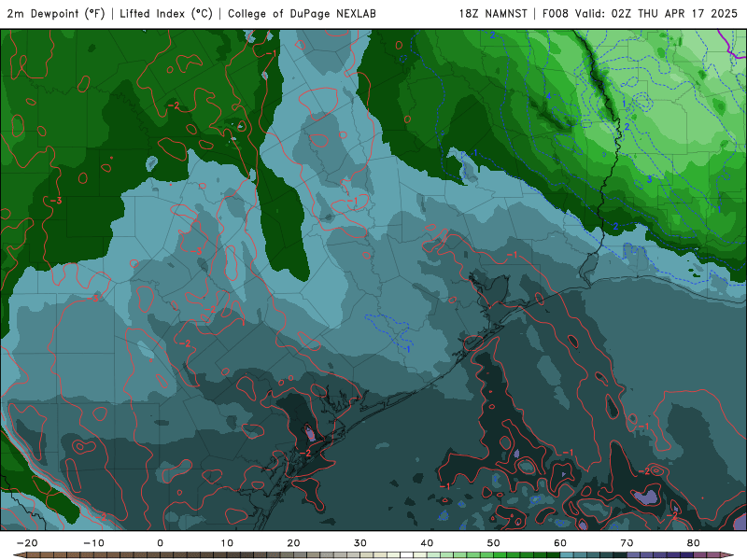747x560 pixels.
Task: Click the 20 label on the color scale
Action: (293, 543)
